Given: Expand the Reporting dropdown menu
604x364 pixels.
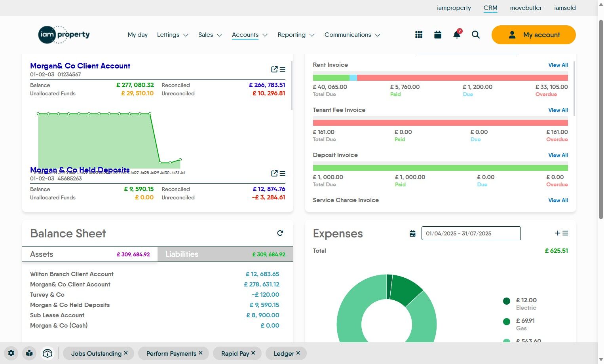Looking at the screenshot, I should 296,35.
